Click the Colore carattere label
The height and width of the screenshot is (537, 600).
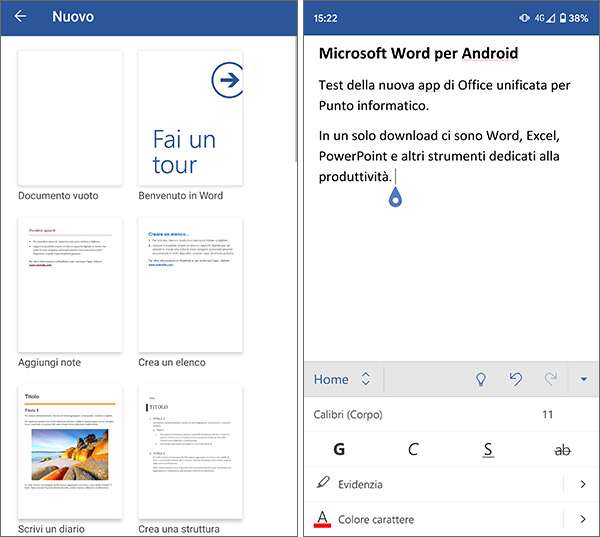pos(376,519)
